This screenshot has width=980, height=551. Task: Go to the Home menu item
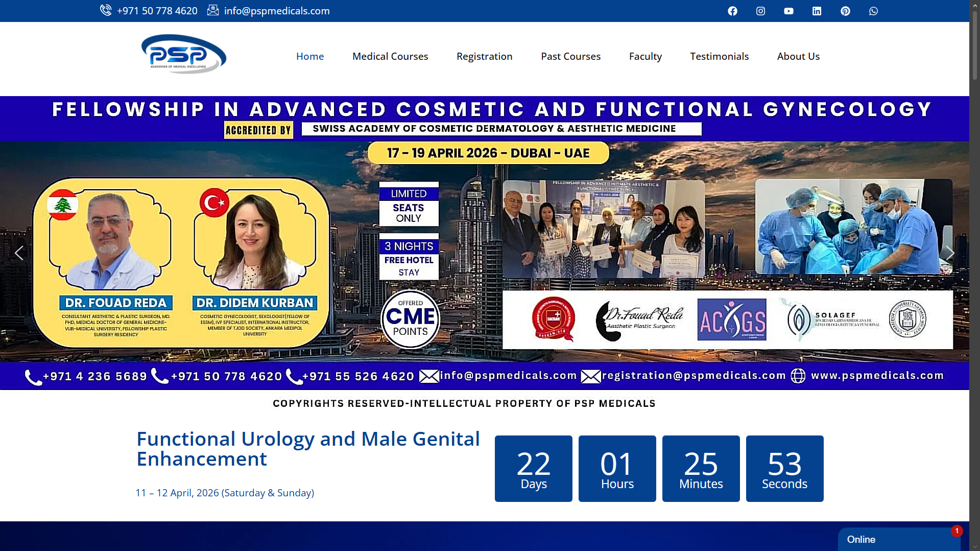point(310,56)
